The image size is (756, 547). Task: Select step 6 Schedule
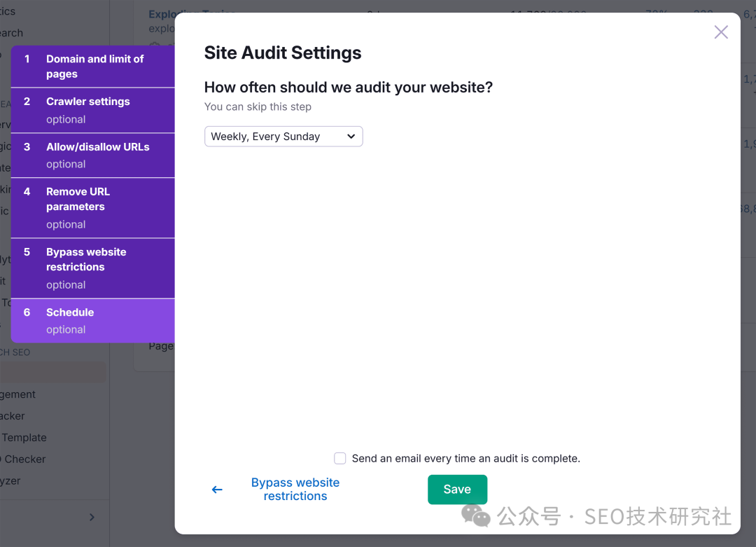pyautogui.click(x=92, y=321)
